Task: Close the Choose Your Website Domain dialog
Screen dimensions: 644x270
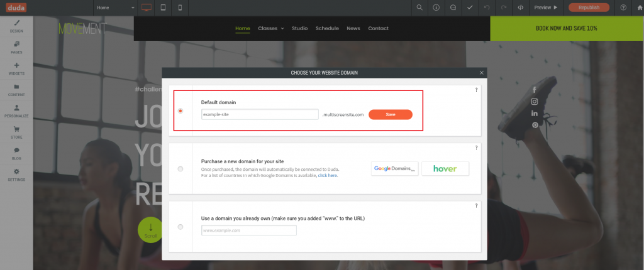Action: 482,73
